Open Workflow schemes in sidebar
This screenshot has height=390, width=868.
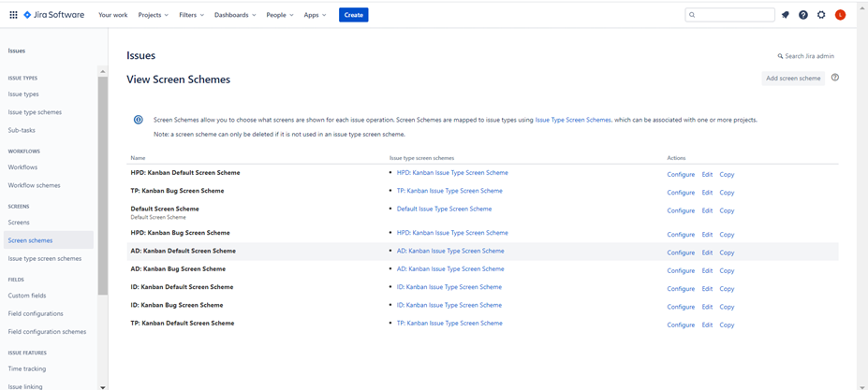[35, 185]
